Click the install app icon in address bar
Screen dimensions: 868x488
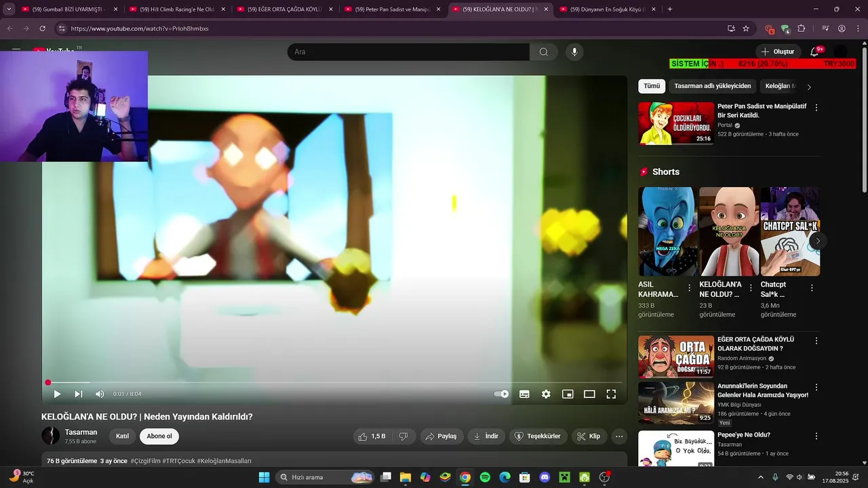[731, 28]
